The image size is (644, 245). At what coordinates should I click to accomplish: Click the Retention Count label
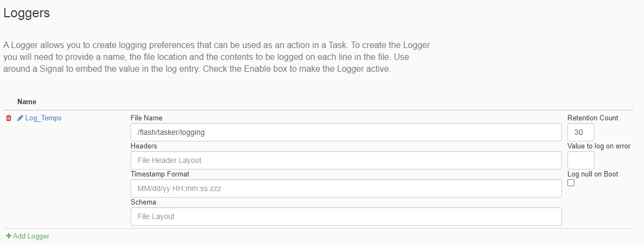click(x=593, y=118)
